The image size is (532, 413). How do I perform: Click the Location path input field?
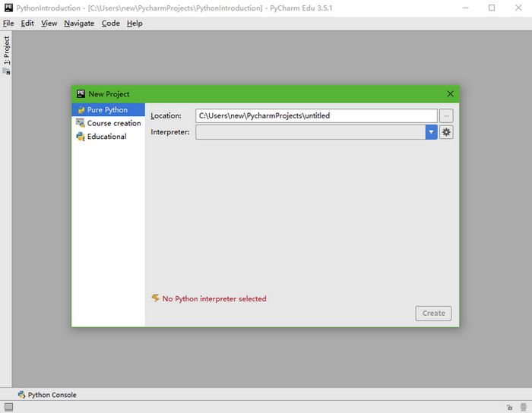coord(316,115)
